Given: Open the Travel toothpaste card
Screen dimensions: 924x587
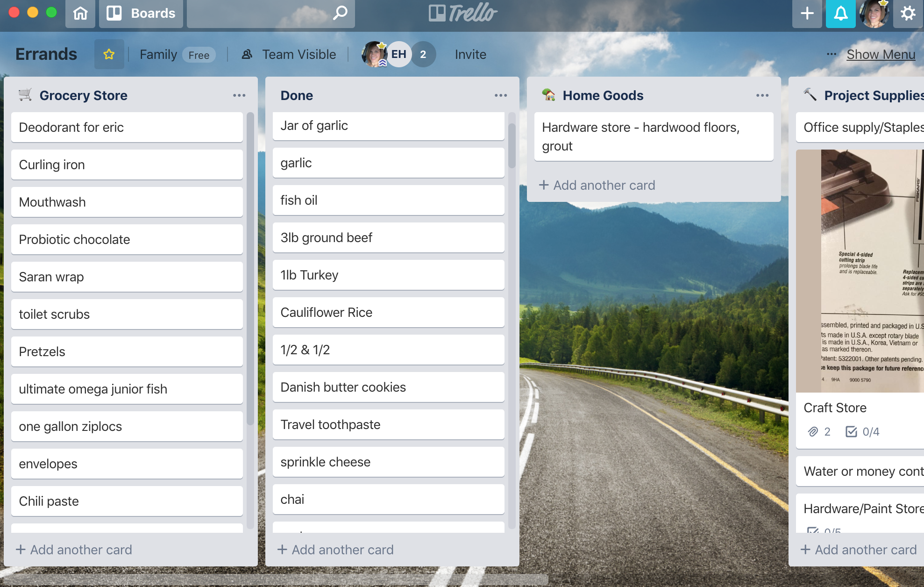Looking at the screenshot, I should click(389, 424).
